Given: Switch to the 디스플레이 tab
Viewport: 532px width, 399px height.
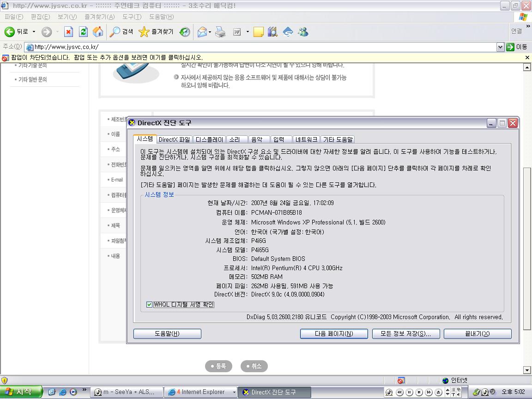Looking at the screenshot, I should point(209,139).
